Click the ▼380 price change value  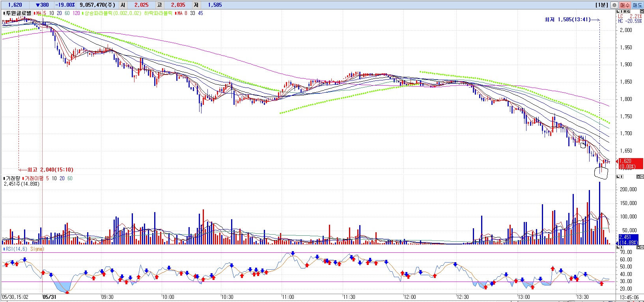pos(42,5)
